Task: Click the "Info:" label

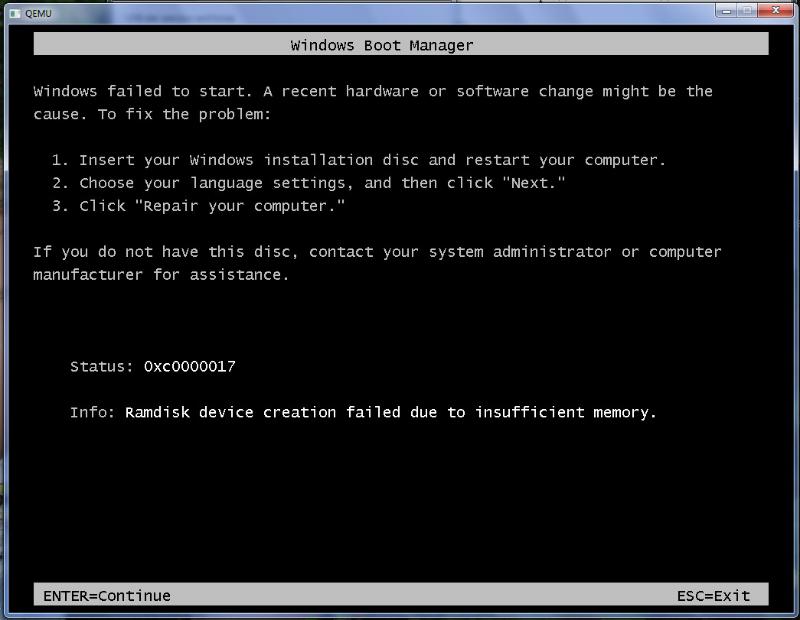Action: 93,412
